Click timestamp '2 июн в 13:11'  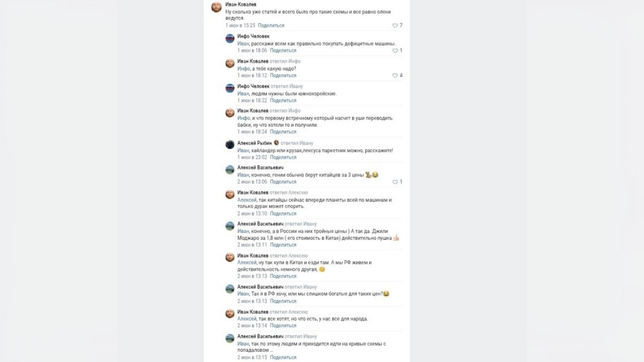tap(253, 245)
